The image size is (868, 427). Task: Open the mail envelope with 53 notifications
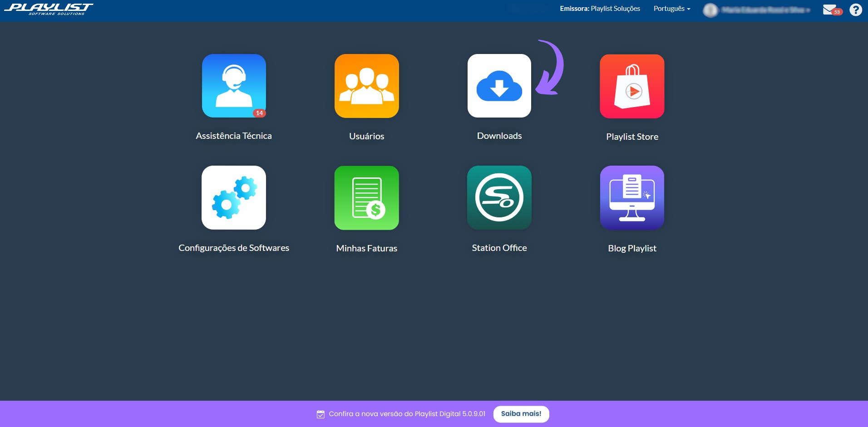(x=831, y=10)
